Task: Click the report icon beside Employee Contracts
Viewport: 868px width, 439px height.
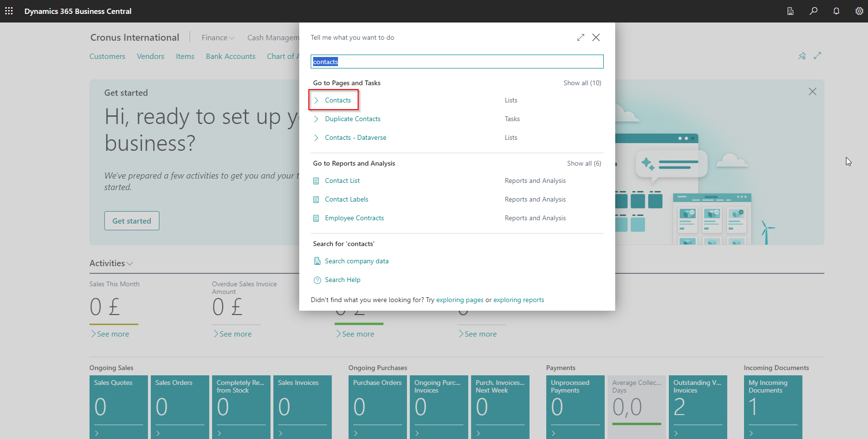Action: tap(316, 218)
